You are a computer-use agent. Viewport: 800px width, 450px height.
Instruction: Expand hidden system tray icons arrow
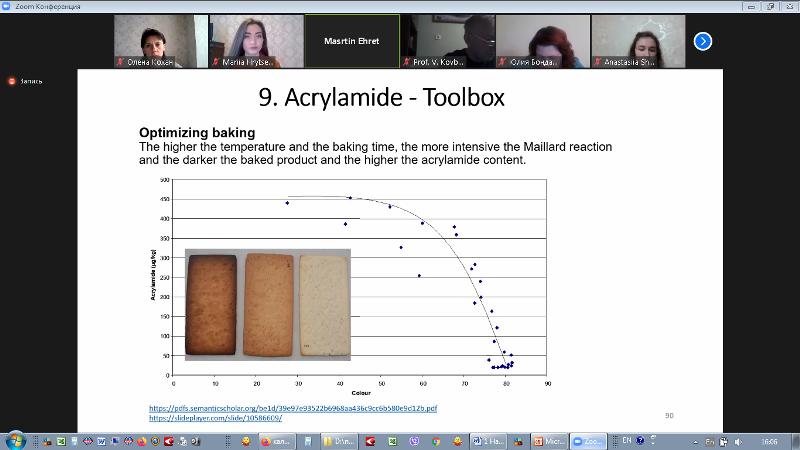695,442
